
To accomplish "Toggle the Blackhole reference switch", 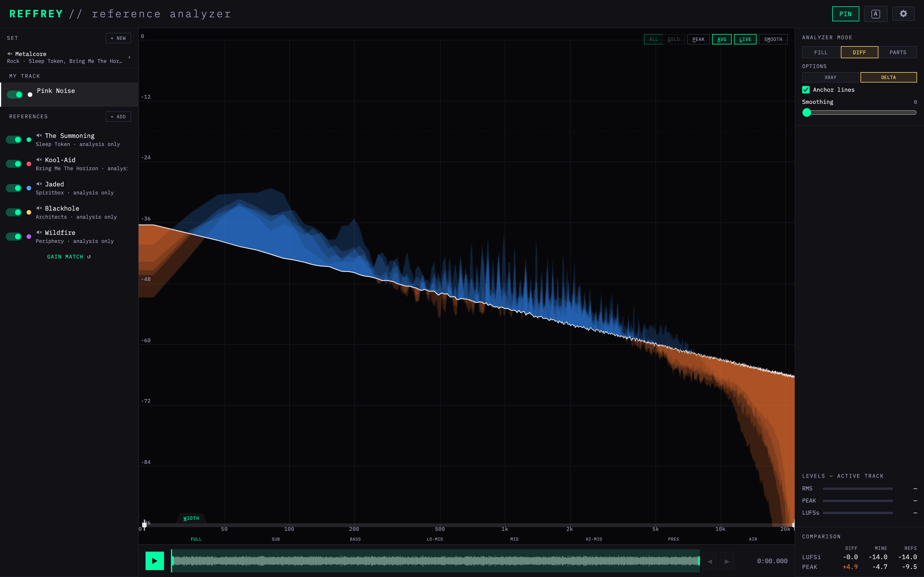I will point(14,212).
